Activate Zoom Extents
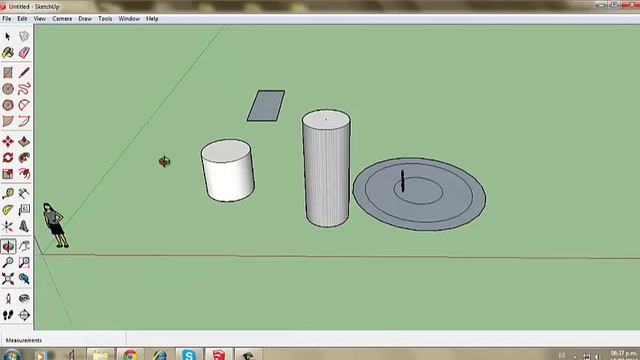 pos(8,279)
